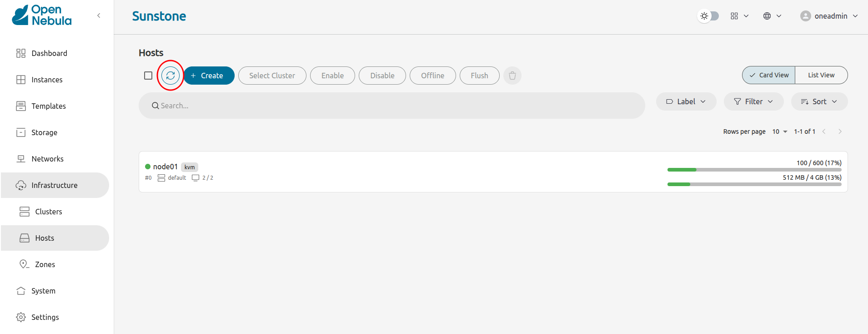Open the language globe icon menu
868x334 pixels.
click(772, 16)
